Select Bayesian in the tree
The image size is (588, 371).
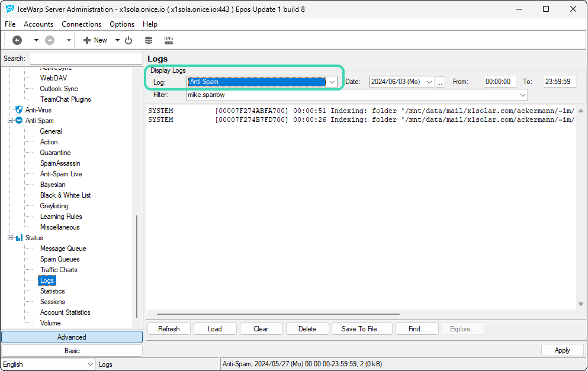pos(53,185)
